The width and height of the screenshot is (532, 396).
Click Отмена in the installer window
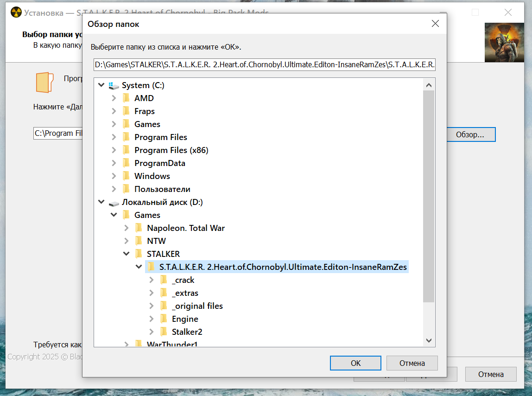click(x=491, y=374)
